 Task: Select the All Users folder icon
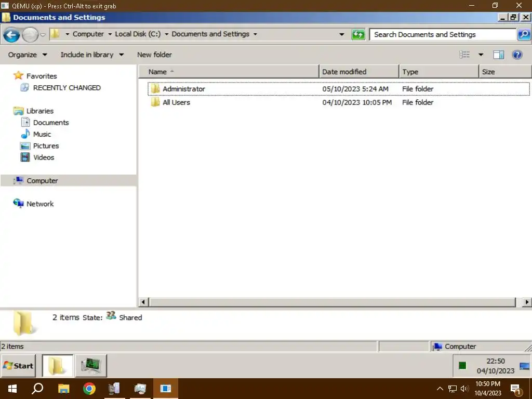tap(155, 102)
